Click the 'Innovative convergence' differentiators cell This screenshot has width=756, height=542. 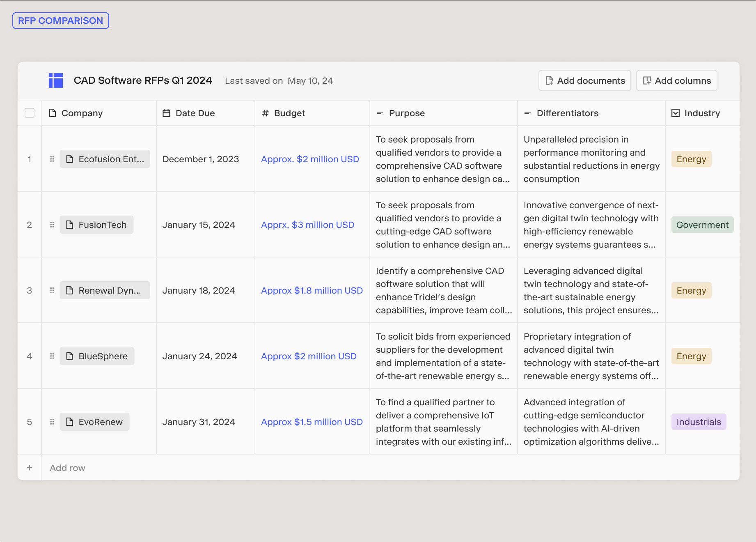591,225
